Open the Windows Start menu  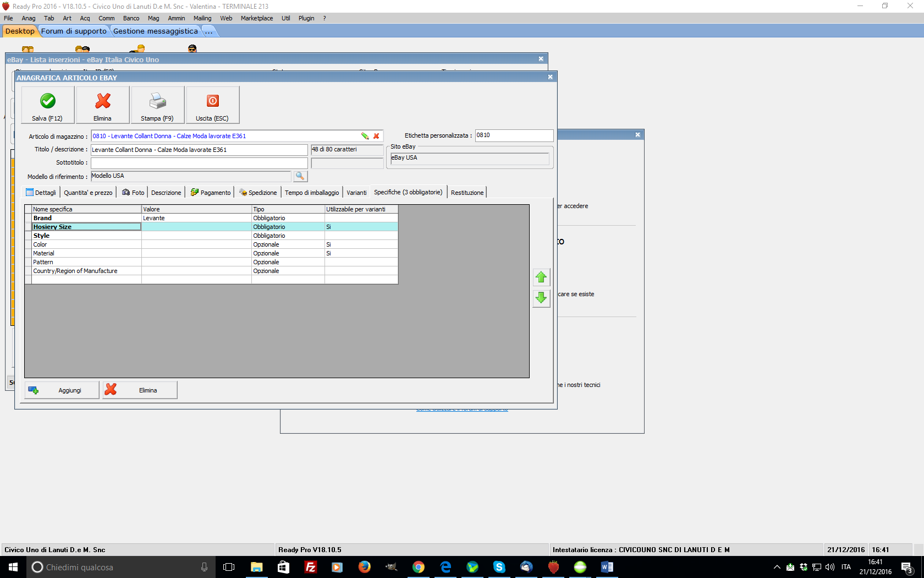pos(13,567)
